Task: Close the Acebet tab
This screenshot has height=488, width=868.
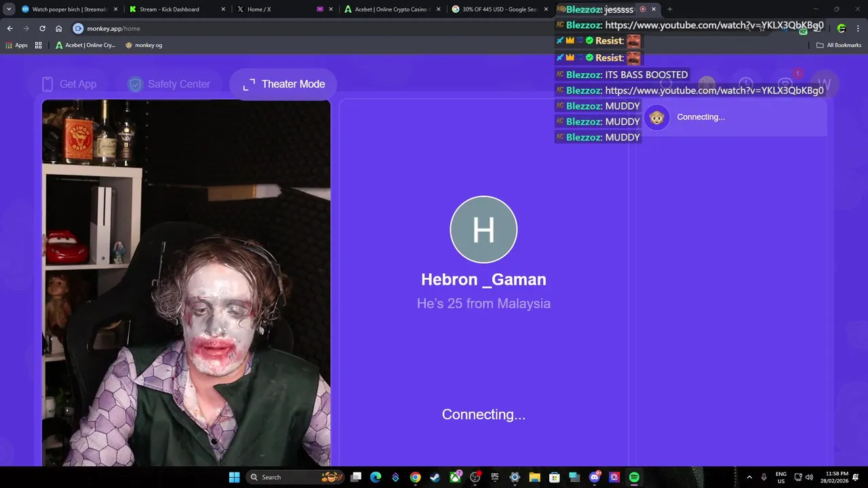Action: tap(438, 9)
